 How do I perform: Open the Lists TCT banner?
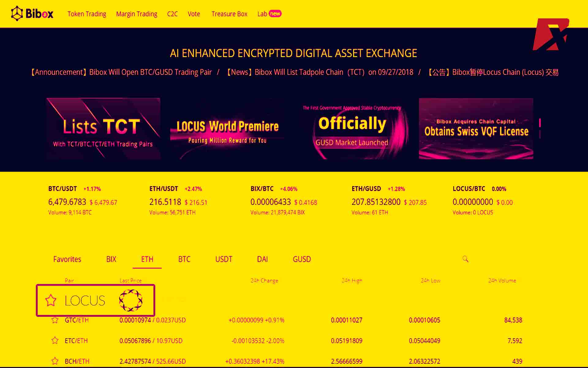click(x=103, y=129)
